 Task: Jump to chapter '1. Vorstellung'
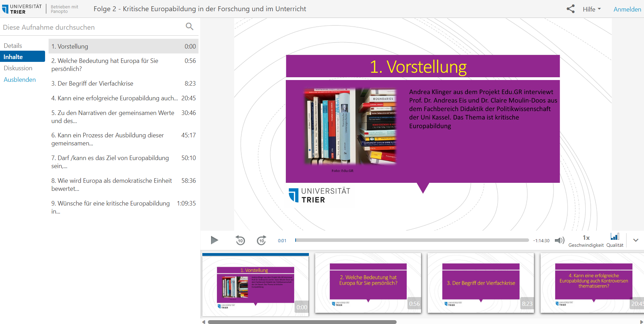pyautogui.click(x=123, y=46)
